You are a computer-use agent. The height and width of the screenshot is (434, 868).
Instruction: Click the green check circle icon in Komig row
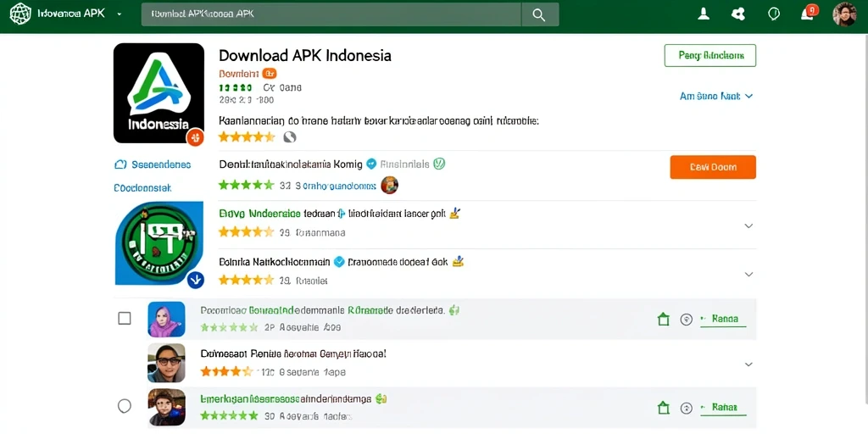439,164
